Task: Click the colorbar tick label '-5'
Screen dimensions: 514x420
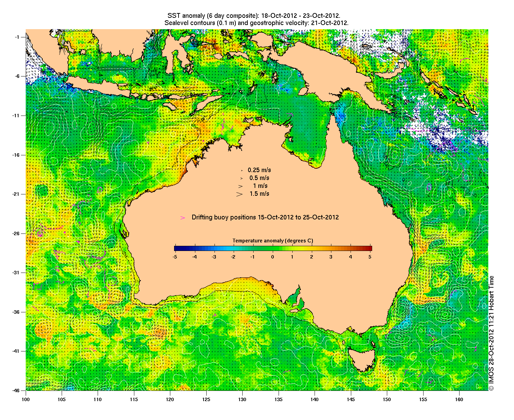Action: pos(175,256)
